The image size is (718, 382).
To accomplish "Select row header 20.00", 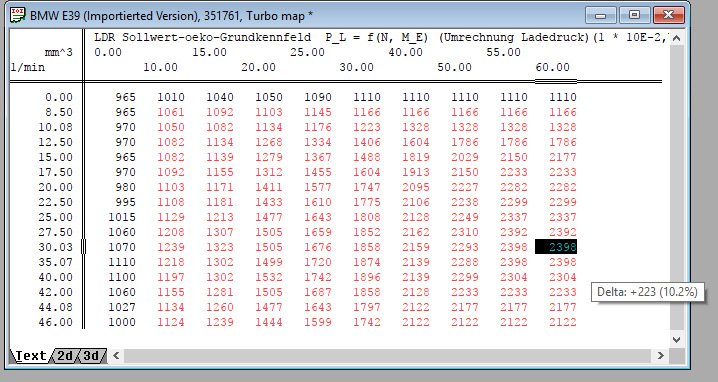I will click(x=55, y=187).
